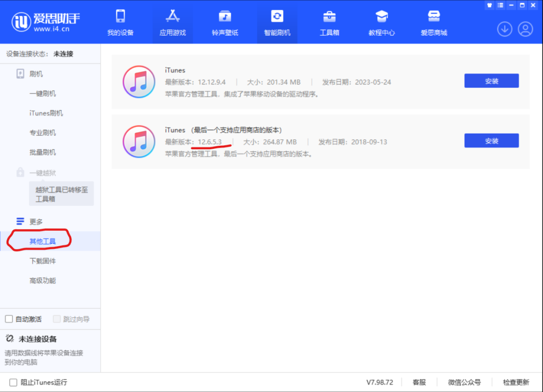Expand the 一键越狱 sidebar section
This screenshot has height=392, width=543.
(x=42, y=172)
